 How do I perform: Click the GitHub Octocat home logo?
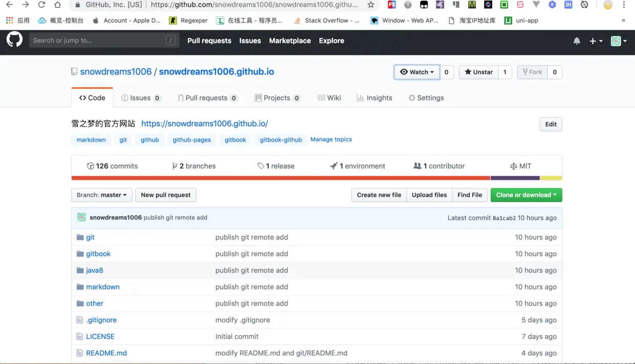point(14,39)
